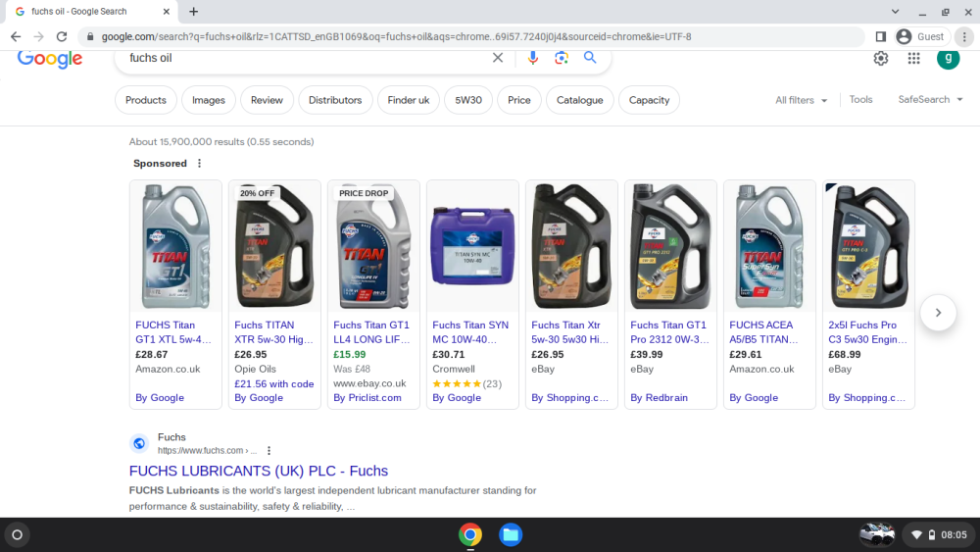Click the browser forward arrow
This screenshot has height=552, width=980.
click(x=39, y=37)
